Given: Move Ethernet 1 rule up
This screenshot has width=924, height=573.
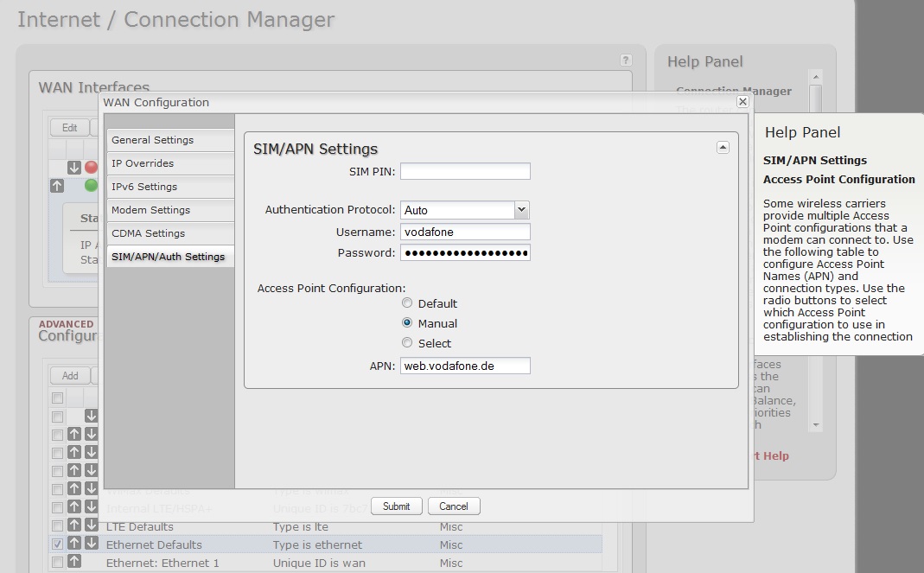Looking at the screenshot, I should [x=74, y=563].
